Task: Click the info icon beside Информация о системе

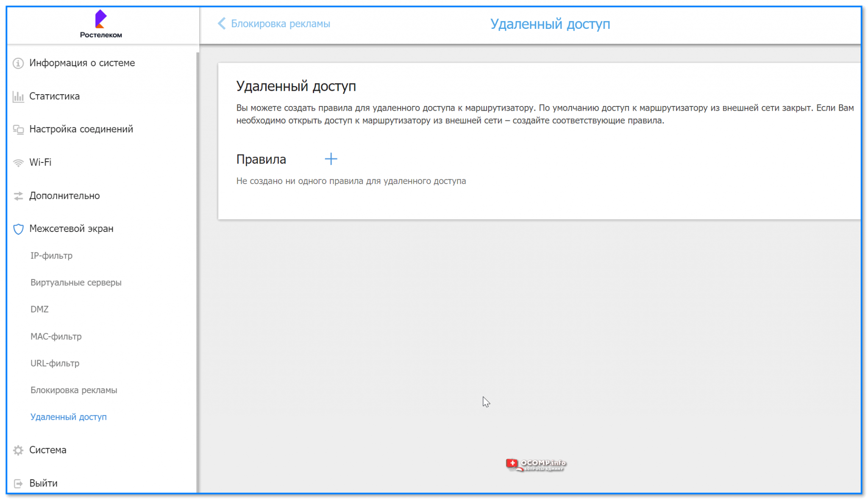Action: click(18, 63)
